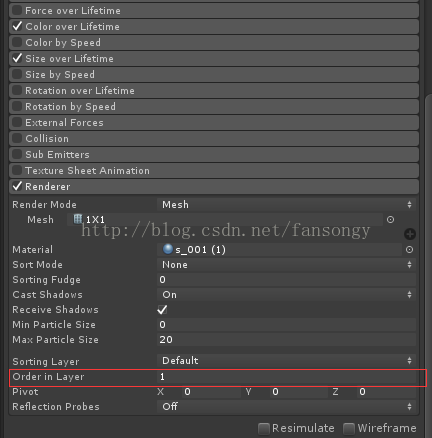Open the Render Mode dropdown showing Mesh
This screenshot has height=438, width=432.
point(286,205)
